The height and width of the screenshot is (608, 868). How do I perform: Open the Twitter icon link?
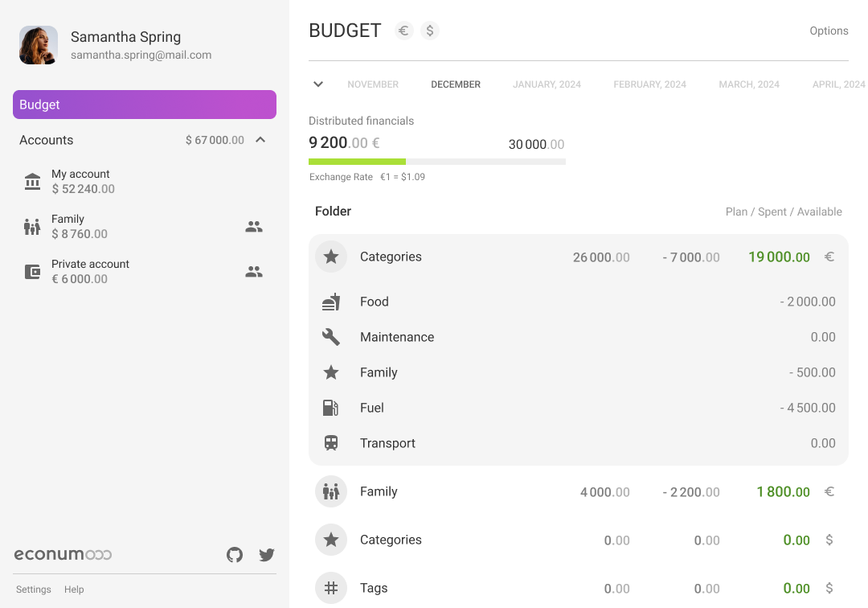[x=267, y=555]
